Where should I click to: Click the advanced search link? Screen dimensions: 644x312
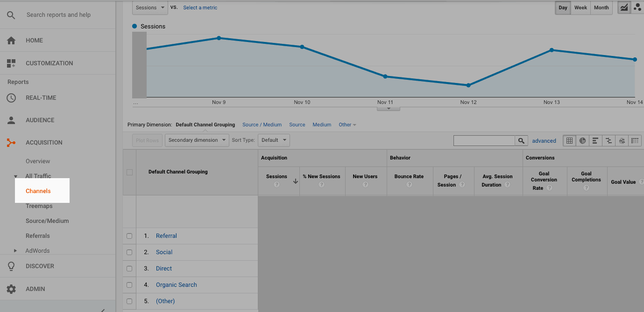pos(544,140)
